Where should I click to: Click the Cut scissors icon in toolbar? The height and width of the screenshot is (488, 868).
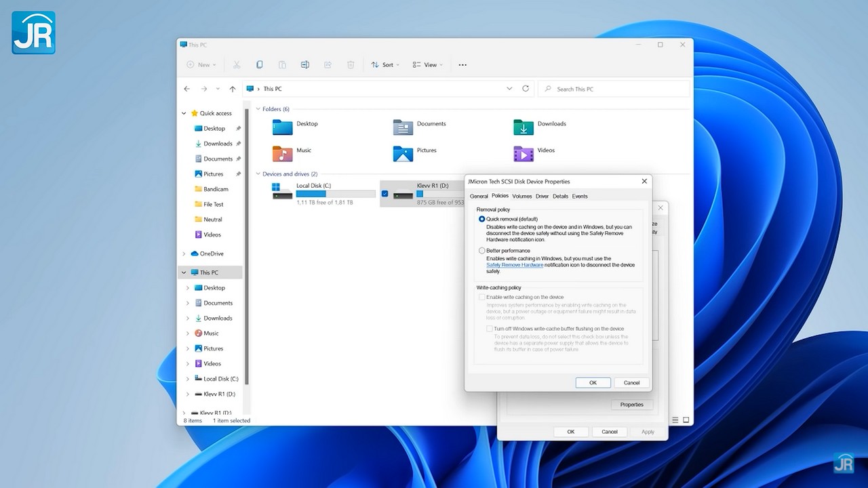click(237, 65)
